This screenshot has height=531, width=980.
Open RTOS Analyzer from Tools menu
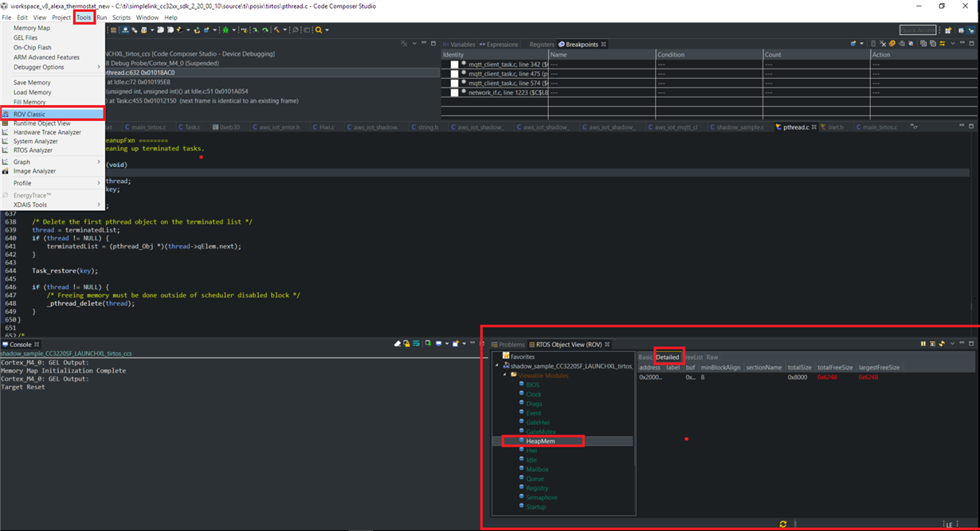click(53, 150)
